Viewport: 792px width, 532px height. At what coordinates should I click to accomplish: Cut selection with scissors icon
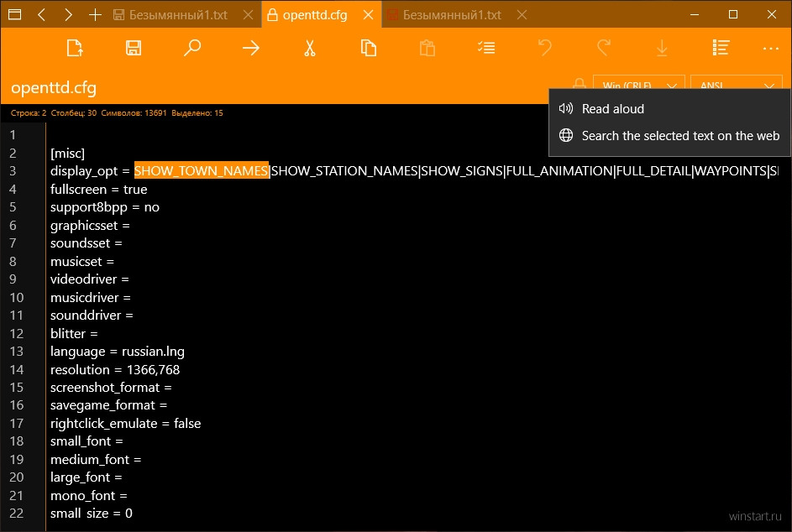pos(310,48)
